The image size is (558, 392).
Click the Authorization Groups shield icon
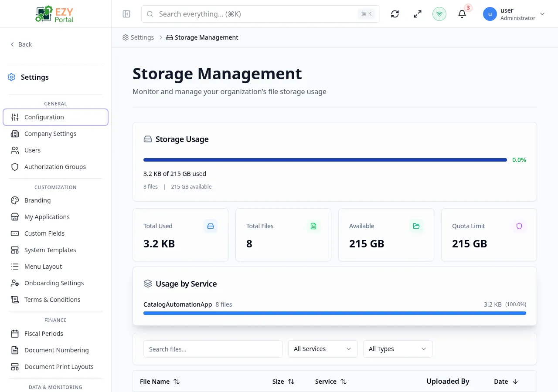click(15, 167)
